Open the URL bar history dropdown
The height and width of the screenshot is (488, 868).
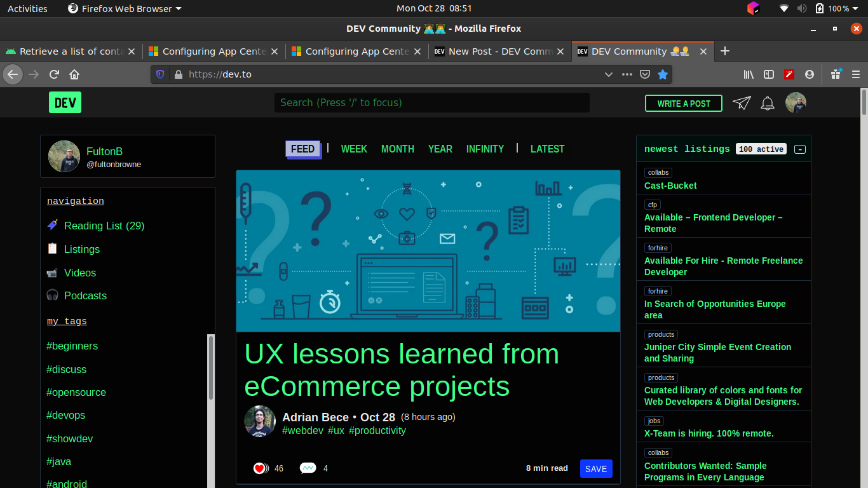pyautogui.click(x=608, y=74)
